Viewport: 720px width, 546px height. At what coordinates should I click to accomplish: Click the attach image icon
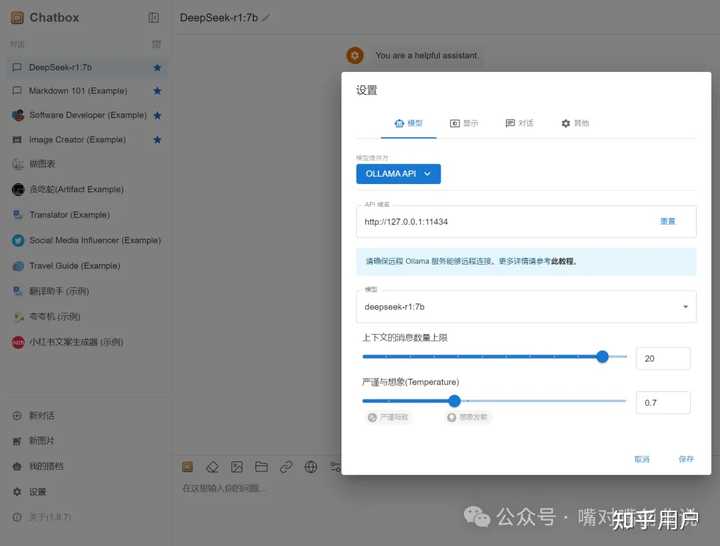point(237,467)
